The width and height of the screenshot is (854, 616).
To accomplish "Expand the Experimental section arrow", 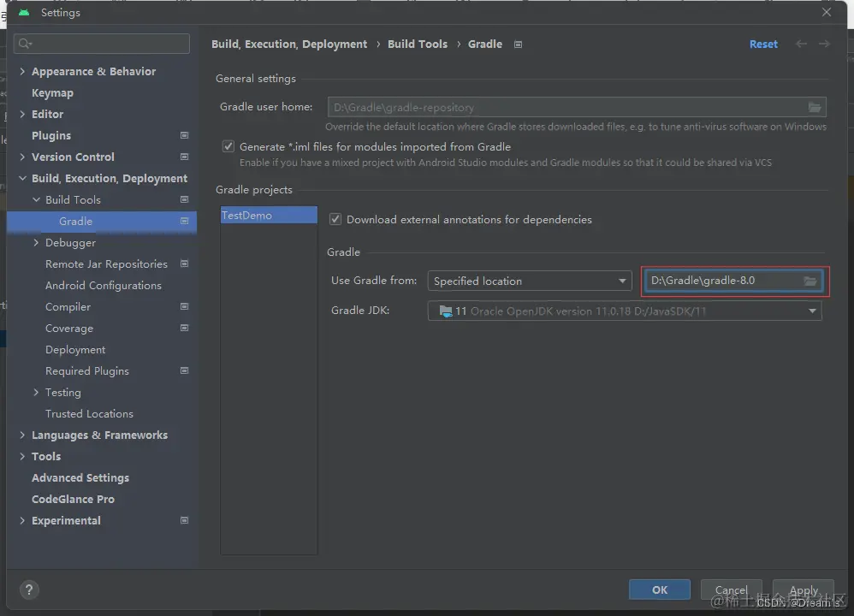I will [x=22, y=521].
